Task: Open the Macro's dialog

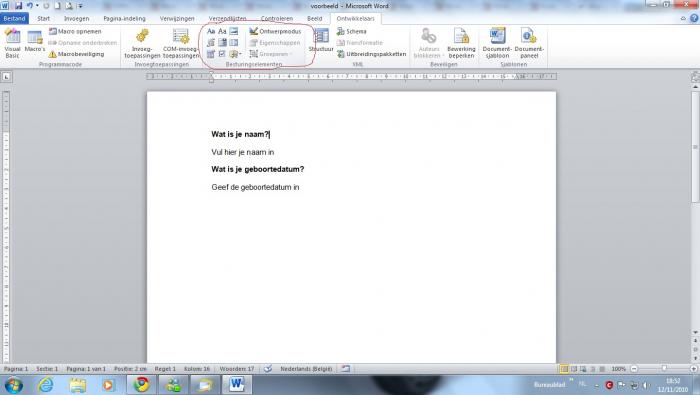Action: pos(35,43)
